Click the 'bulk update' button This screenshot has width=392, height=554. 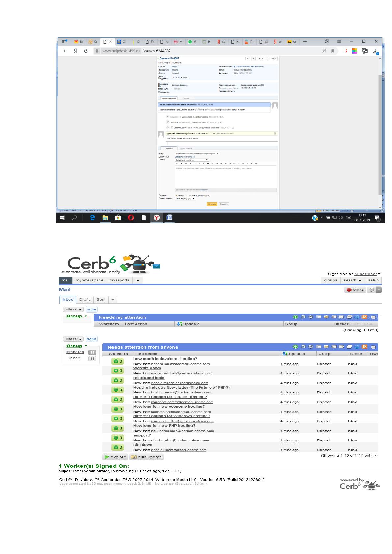tap(146, 457)
